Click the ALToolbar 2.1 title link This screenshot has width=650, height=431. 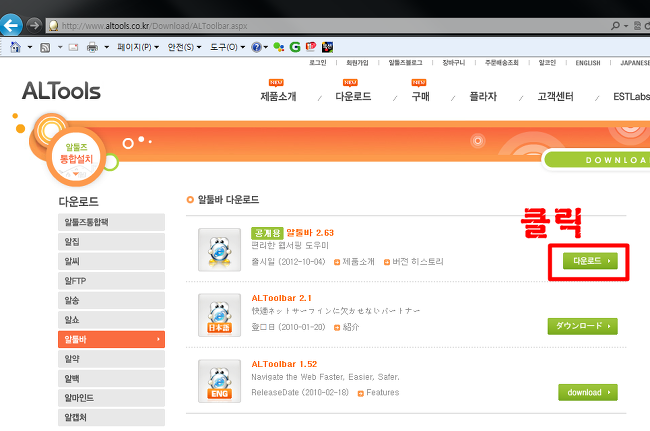(281, 298)
